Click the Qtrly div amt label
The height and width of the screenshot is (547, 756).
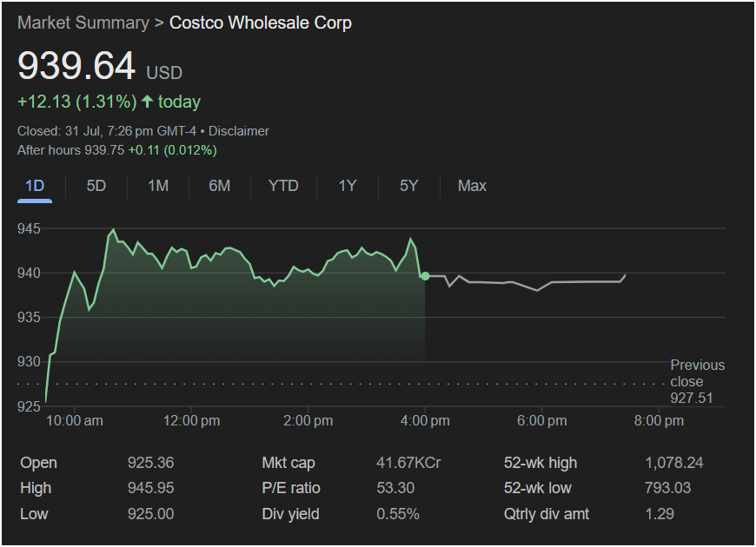(547, 514)
